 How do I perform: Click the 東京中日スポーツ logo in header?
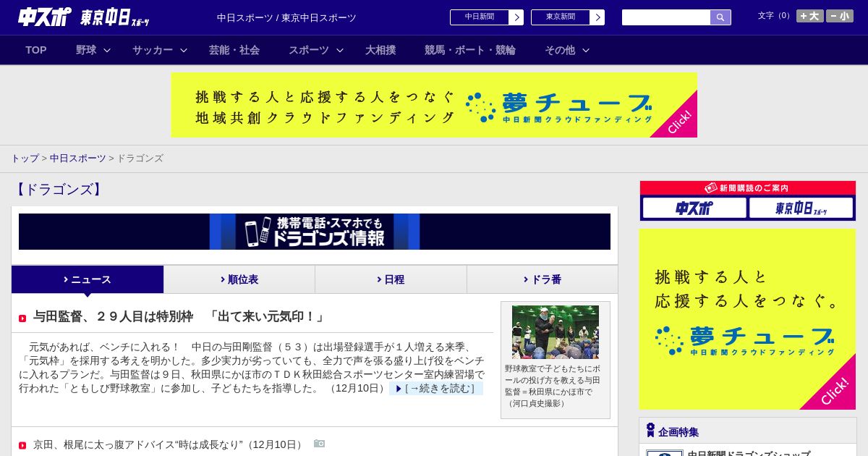coord(114,17)
